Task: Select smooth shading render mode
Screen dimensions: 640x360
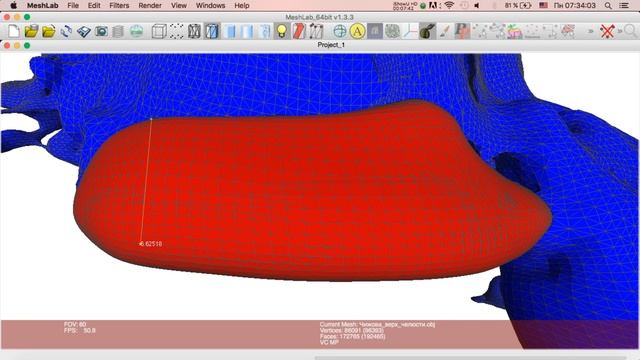Action: point(264,31)
